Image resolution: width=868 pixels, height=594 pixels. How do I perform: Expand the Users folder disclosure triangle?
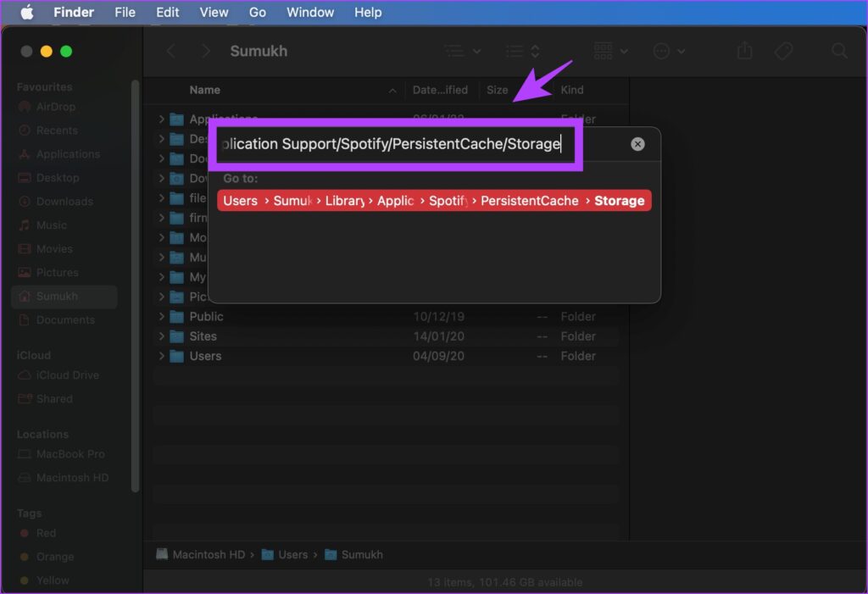click(162, 356)
